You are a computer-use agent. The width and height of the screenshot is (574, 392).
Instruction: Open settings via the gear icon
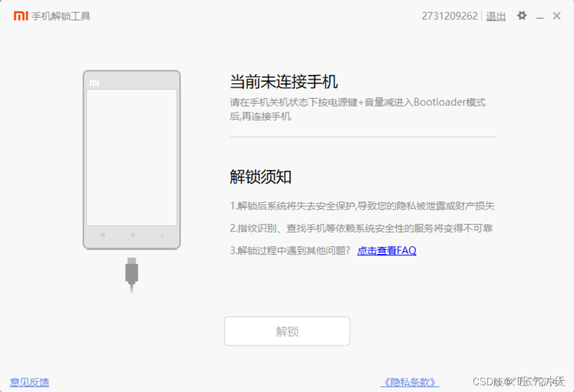tap(522, 16)
